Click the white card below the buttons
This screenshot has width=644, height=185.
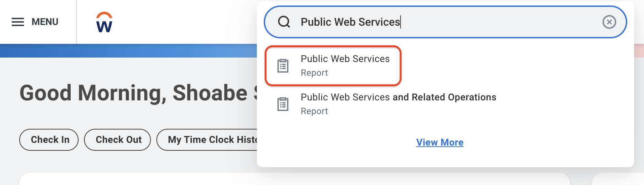(294, 179)
